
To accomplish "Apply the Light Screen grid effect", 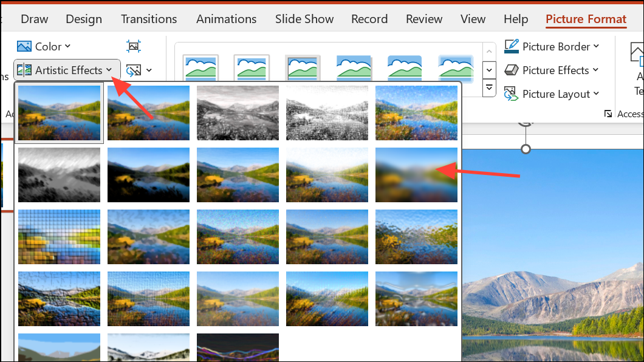I will coord(59,237).
